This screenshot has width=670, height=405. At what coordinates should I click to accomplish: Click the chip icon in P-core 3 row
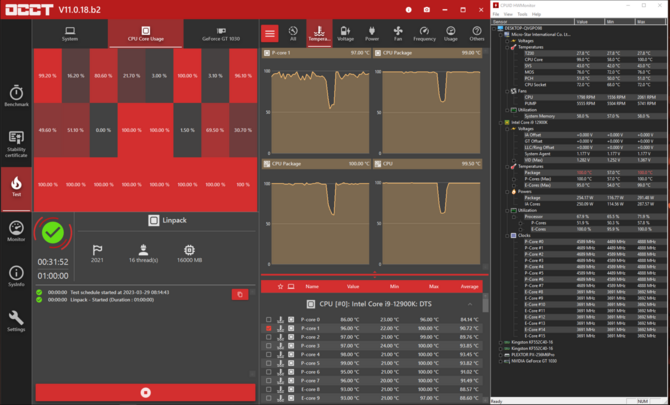coord(291,346)
